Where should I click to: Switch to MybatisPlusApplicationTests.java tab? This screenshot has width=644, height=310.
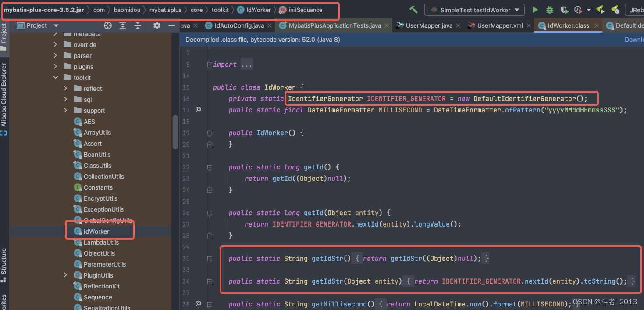click(334, 25)
